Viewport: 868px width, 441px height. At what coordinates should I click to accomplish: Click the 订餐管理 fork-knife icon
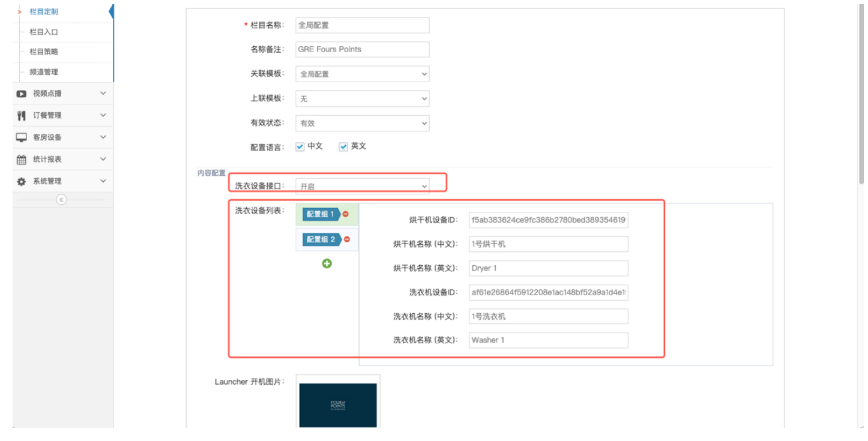[x=22, y=115]
